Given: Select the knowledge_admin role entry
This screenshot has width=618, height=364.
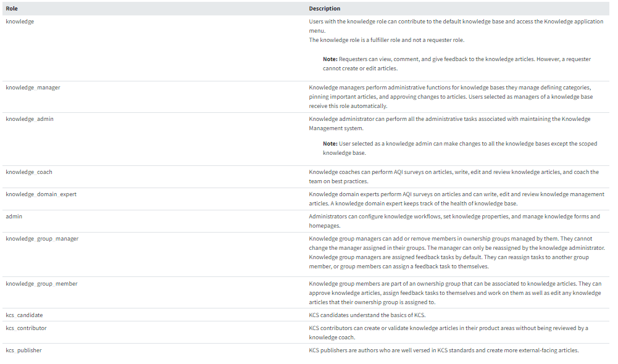Looking at the screenshot, I should pos(30,119).
